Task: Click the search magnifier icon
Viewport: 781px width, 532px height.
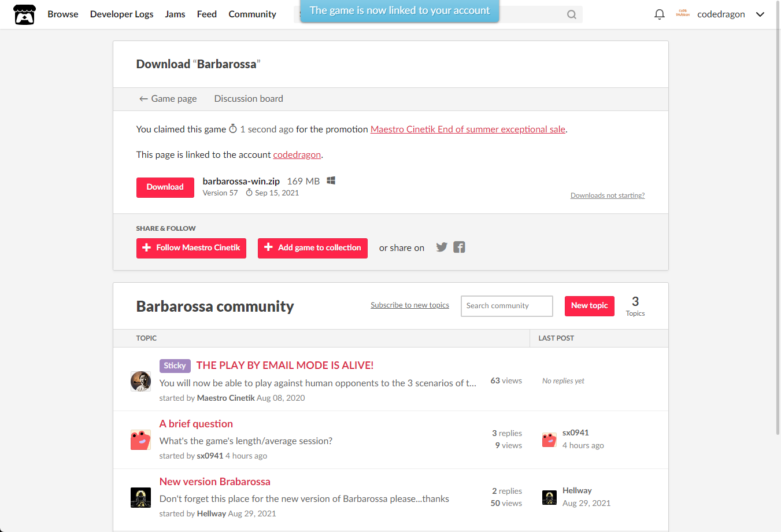Action: click(572, 14)
